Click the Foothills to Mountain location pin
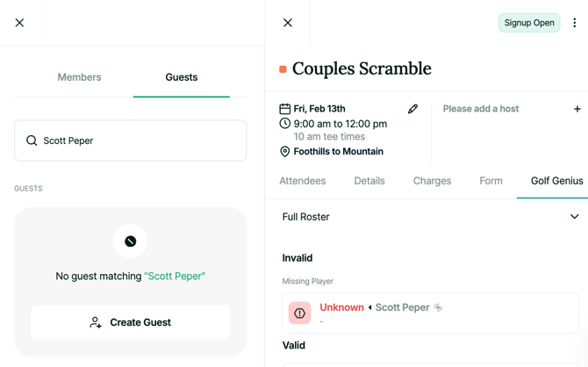Screen dimensions: 588x367 click(285, 152)
